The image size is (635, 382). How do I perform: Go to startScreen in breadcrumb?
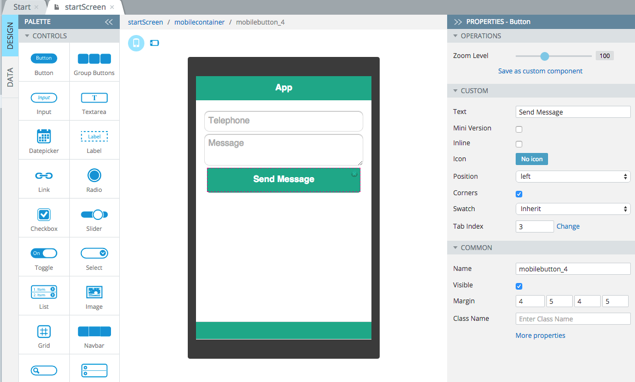[145, 22]
